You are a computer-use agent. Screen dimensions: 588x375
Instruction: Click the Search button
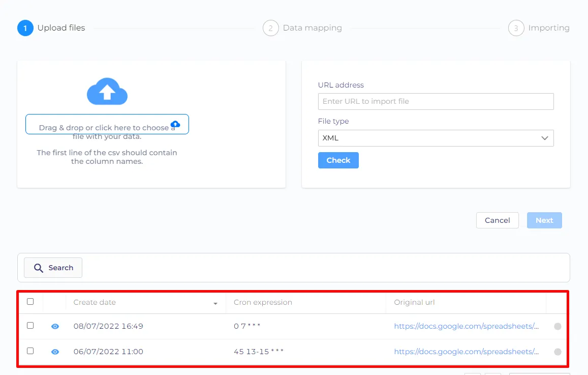click(53, 268)
